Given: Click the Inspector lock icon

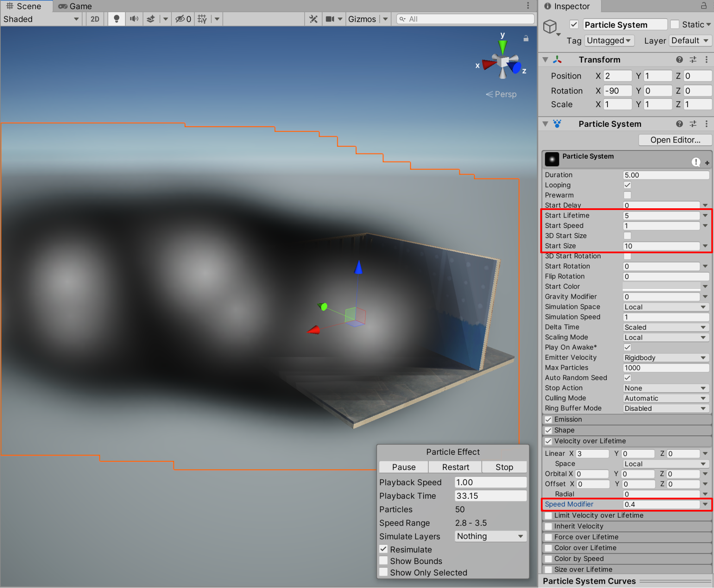Looking at the screenshot, I should click(x=703, y=6).
